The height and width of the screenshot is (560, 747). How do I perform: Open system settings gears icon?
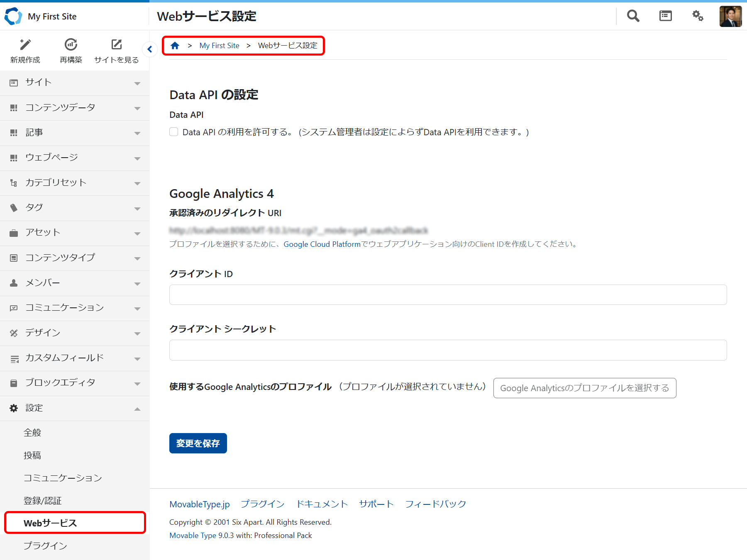click(x=698, y=16)
